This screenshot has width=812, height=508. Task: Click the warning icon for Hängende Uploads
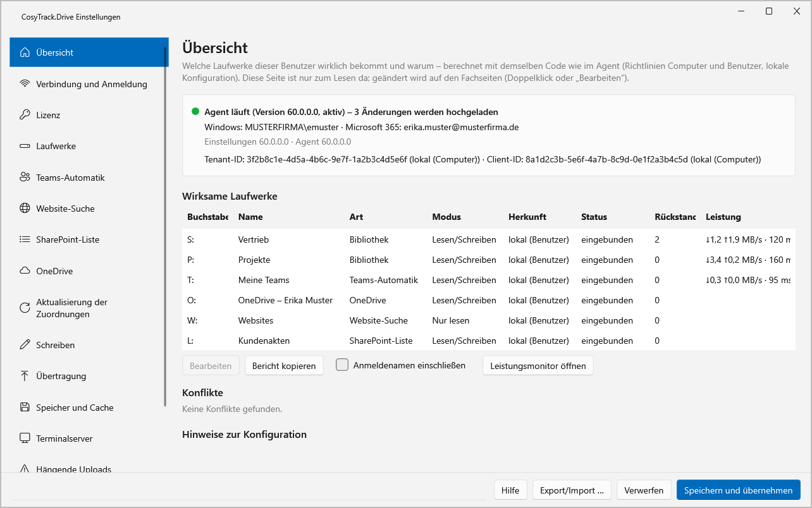(25, 469)
